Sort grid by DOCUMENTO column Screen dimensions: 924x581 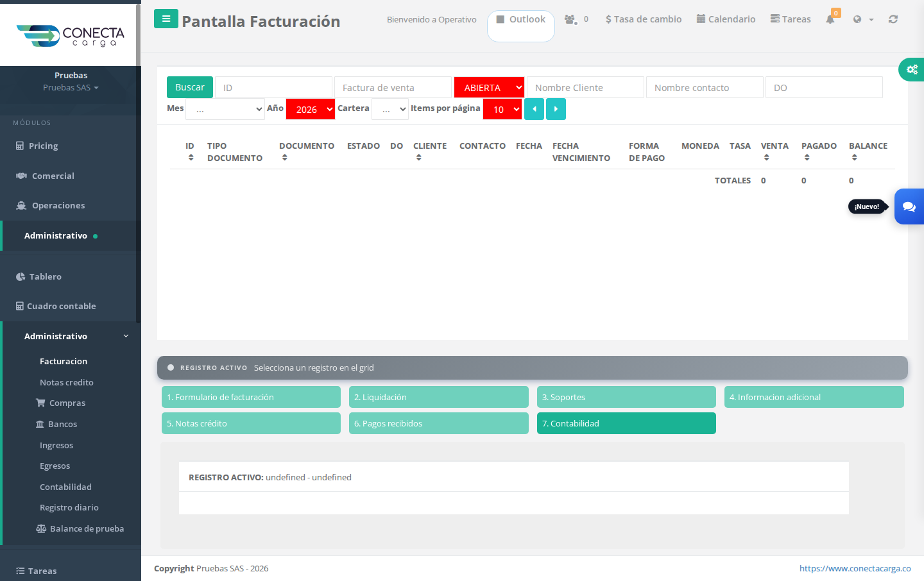click(284, 157)
